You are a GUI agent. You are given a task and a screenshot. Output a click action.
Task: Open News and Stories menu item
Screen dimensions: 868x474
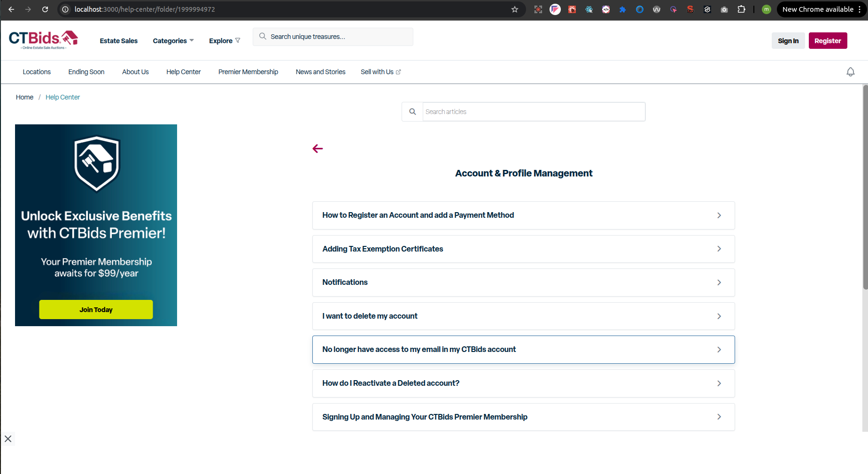click(320, 72)
